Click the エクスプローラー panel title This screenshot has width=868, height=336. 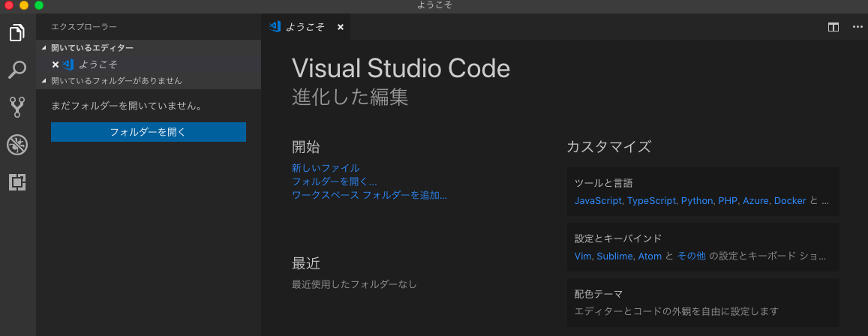pos(84,26)
